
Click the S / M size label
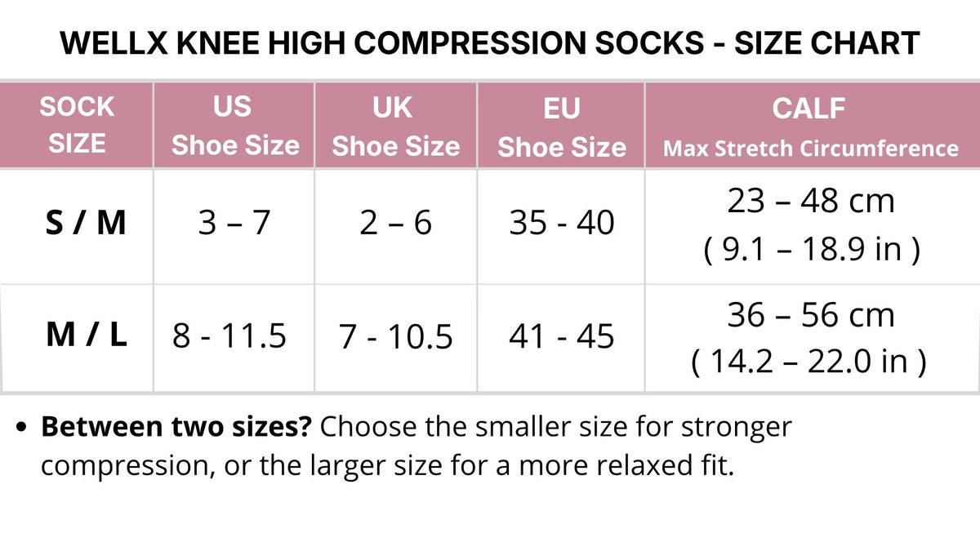pyautogui.click(x=85, y=222)
